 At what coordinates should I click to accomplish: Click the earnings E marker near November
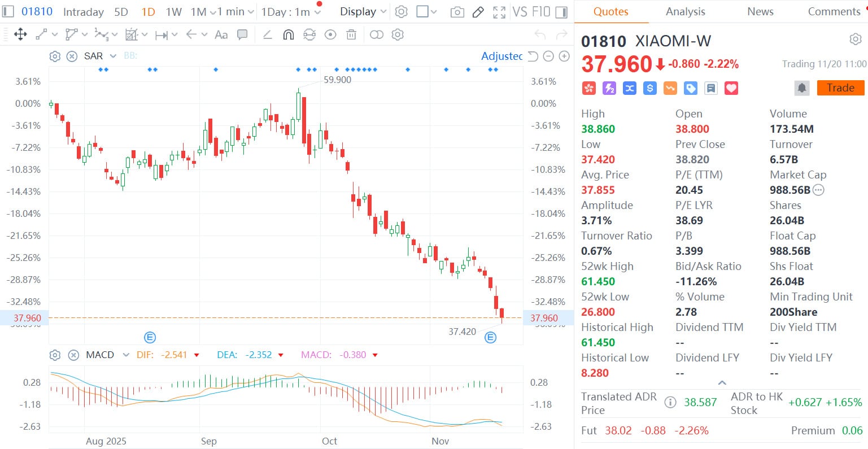[x=490, y=338]
